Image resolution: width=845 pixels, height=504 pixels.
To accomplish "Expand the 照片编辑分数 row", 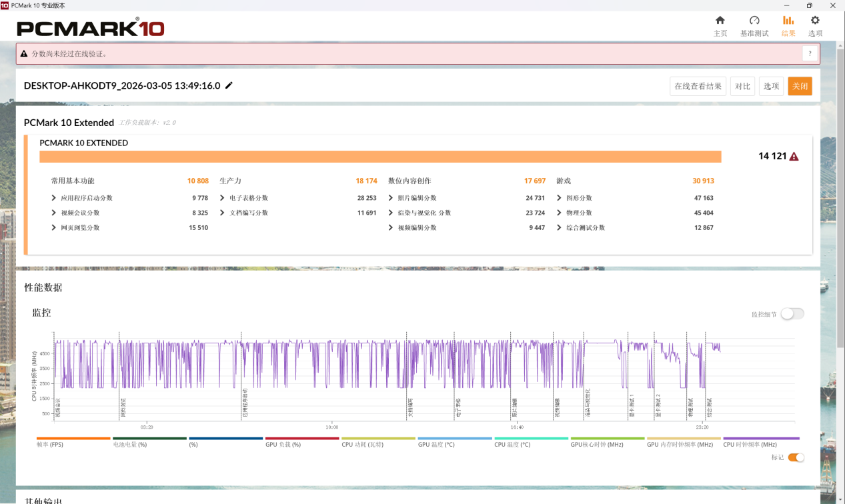I will point(391,198).
